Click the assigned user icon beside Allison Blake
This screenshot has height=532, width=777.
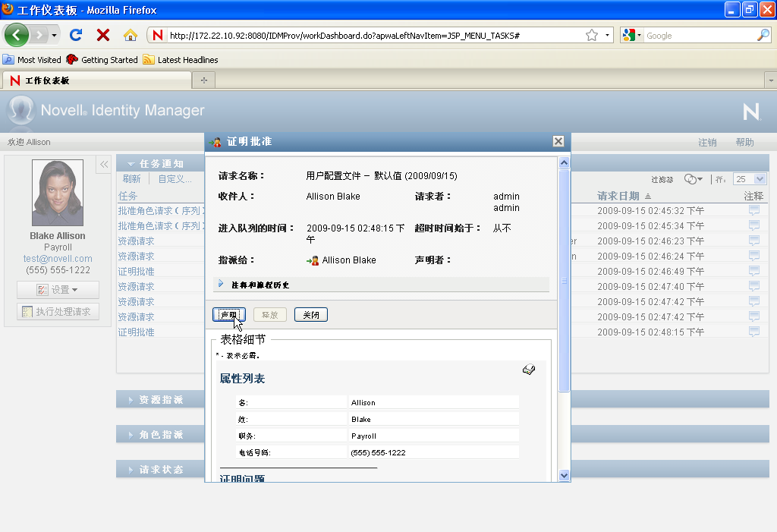click(313, 260)
